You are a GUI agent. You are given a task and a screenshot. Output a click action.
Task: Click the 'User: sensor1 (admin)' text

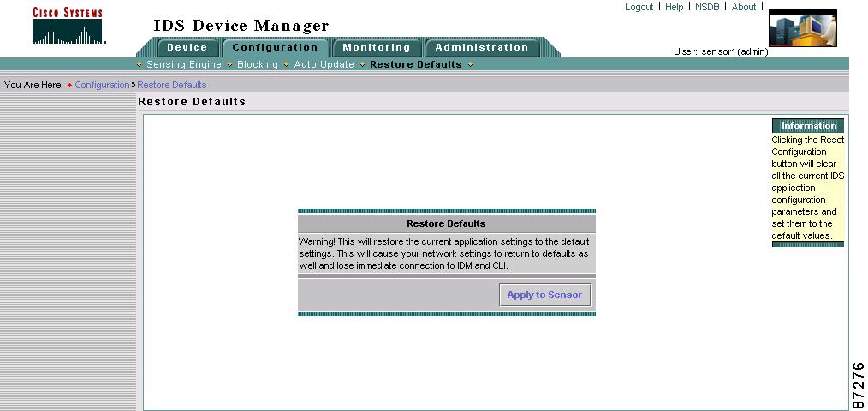pyautogui.click(x=721, y=51)
